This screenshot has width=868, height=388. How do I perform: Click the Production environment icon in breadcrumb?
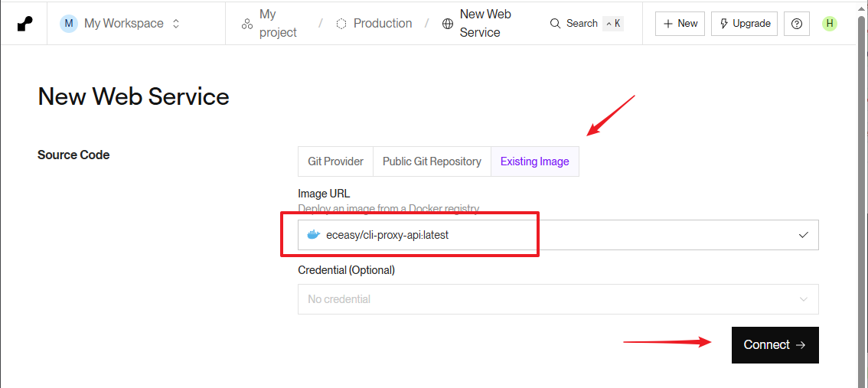pos(341,24)
